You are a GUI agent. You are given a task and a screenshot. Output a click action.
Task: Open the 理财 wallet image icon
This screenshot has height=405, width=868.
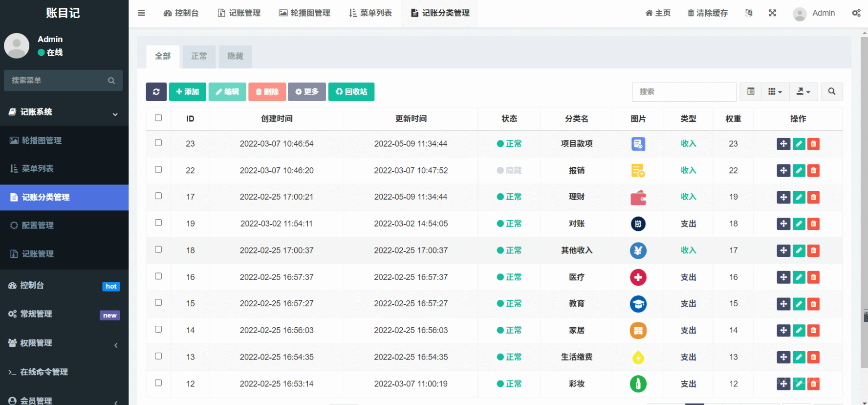(x=638, y=197)
